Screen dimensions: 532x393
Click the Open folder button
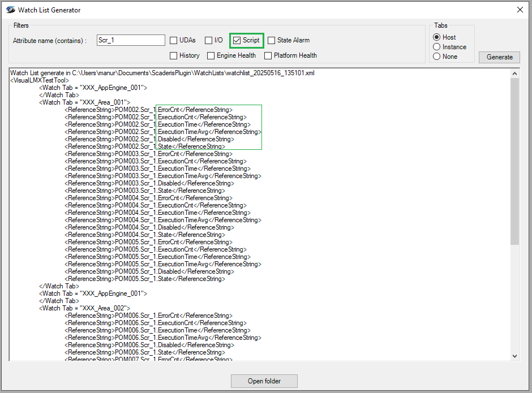click(264, 381)
